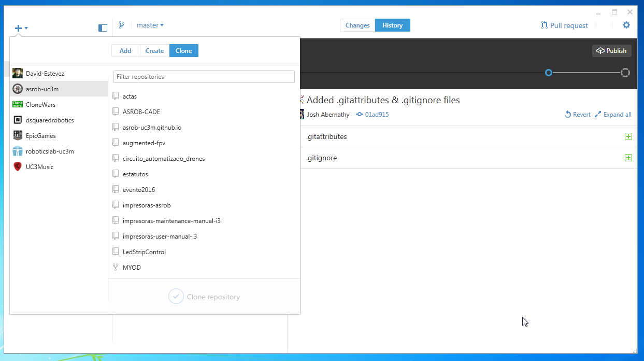This screenshot has height=361, width=644.
Task: Select the augmented-fpv repository
Action: pyautogui.click(x=144, y=143)
